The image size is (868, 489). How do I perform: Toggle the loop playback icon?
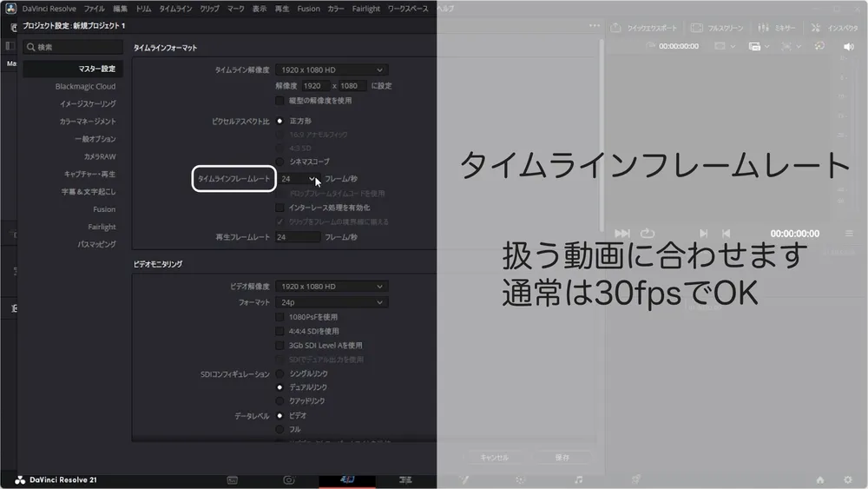pos(648,233)
